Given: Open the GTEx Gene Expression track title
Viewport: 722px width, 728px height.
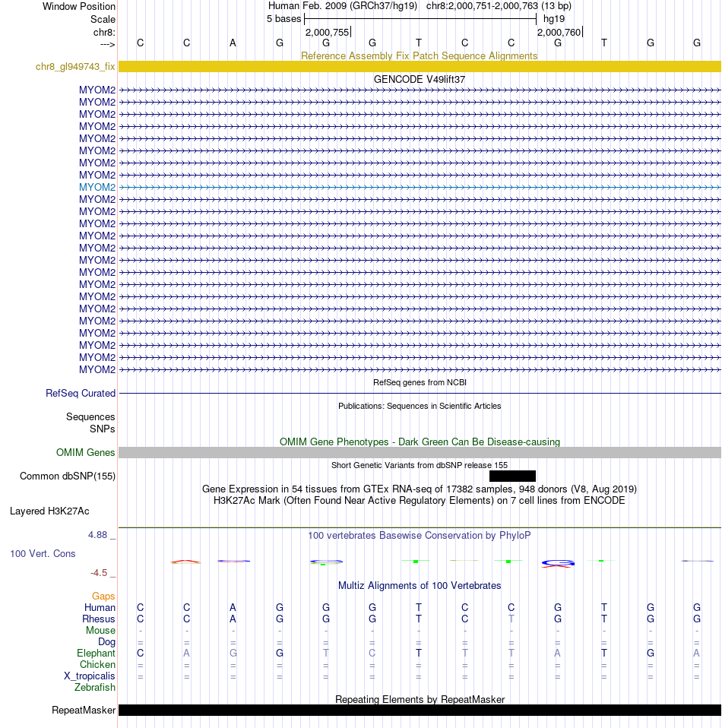Looking at the screenshot, I should (420, 489).
